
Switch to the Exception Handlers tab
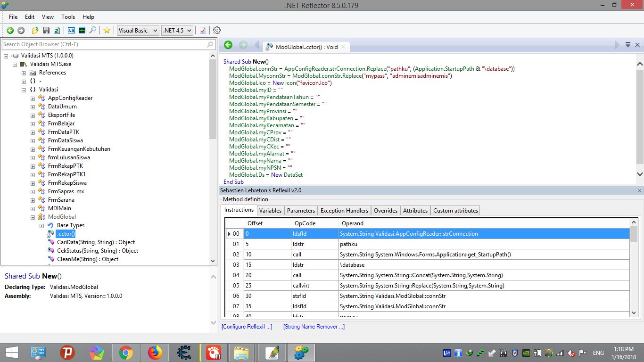[x=344, y=211]
